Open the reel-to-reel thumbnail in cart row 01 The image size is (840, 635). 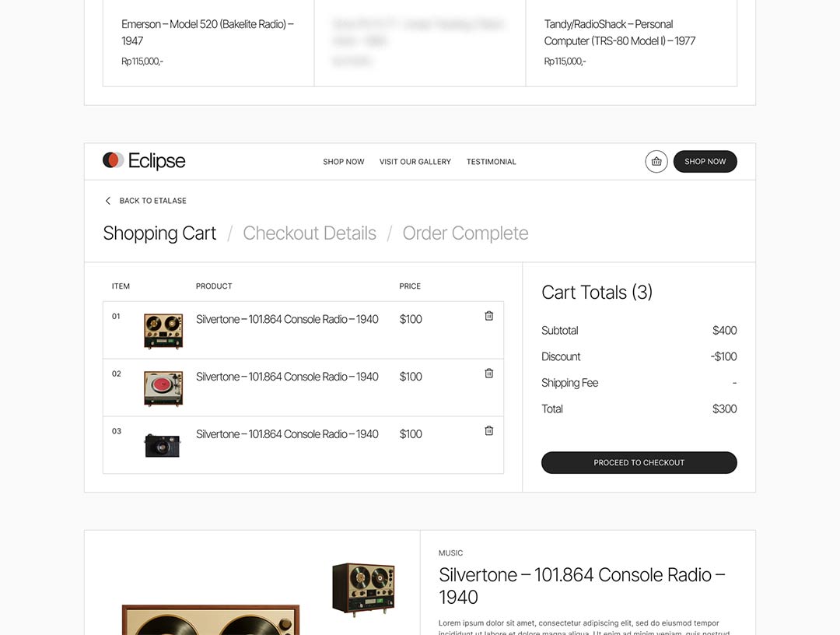pyautogui.click(x=163, y=331)
